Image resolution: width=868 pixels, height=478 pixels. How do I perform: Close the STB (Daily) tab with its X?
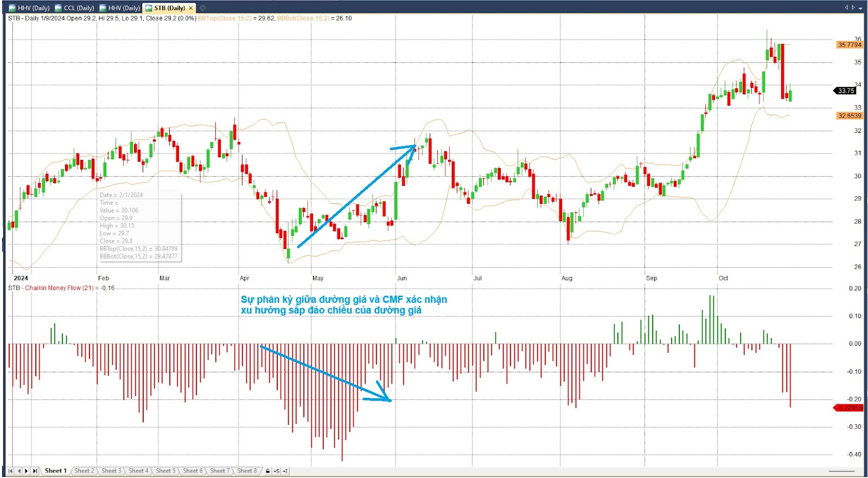click(x=191, y=8)
